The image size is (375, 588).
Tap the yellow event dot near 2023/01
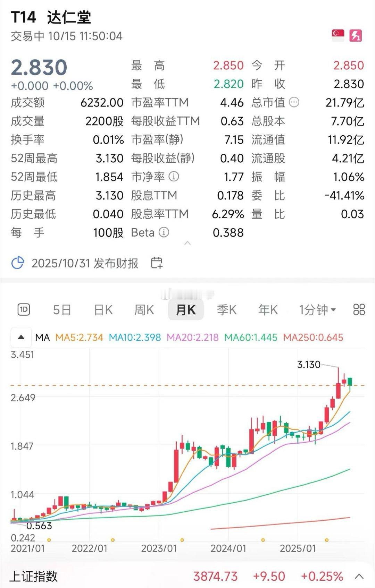182,540
